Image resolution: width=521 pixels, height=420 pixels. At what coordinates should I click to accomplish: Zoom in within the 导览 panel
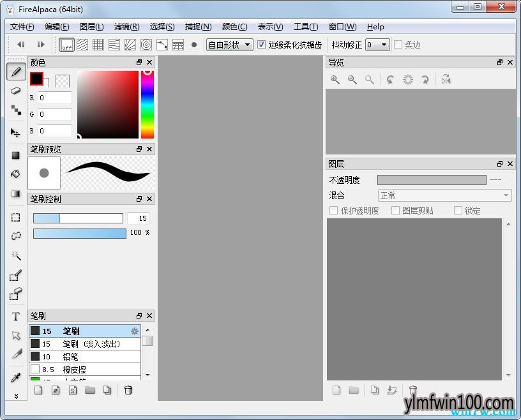335,80
